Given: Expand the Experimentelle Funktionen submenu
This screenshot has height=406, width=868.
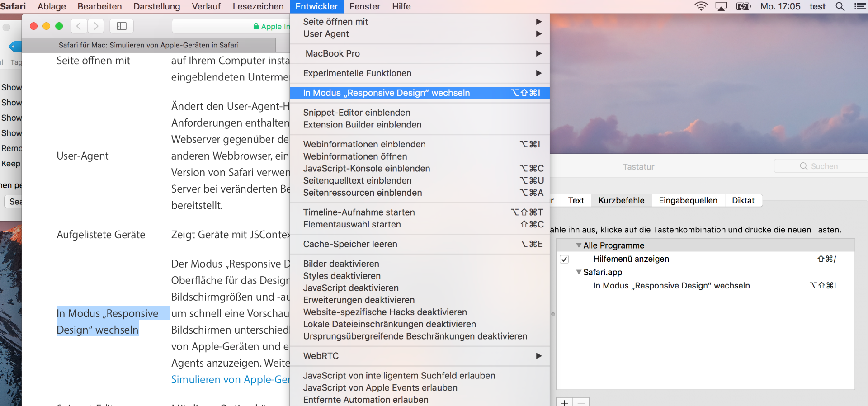Looking at the screenshot, I should pyautogui.click(x=420, y=73).
